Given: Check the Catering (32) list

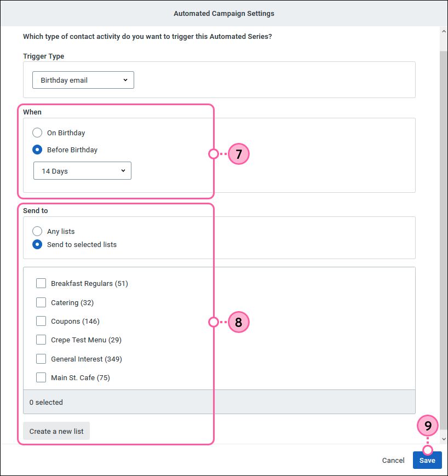Looking at the screenshot, I should (x=41, y=302).
